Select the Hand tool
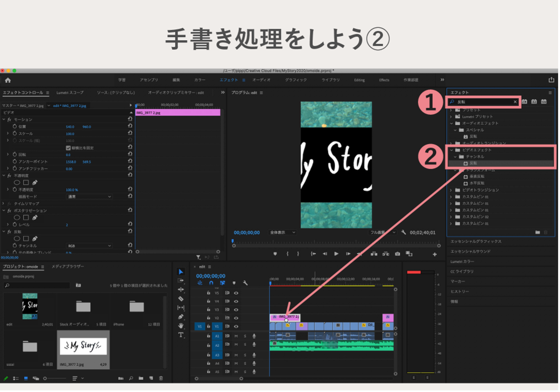This screenshot has width=560, height=392. [x=181, y=327]
